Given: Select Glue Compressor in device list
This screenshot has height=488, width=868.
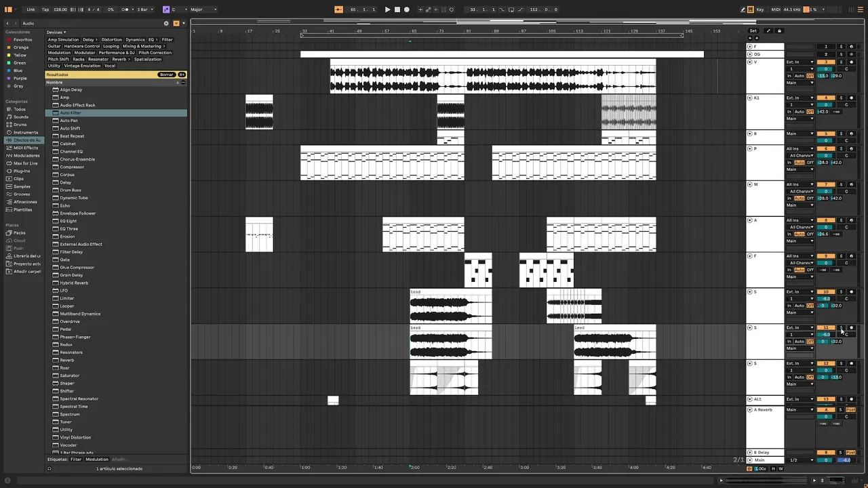Looking at the screenshot, I should (x=77, y=267).
